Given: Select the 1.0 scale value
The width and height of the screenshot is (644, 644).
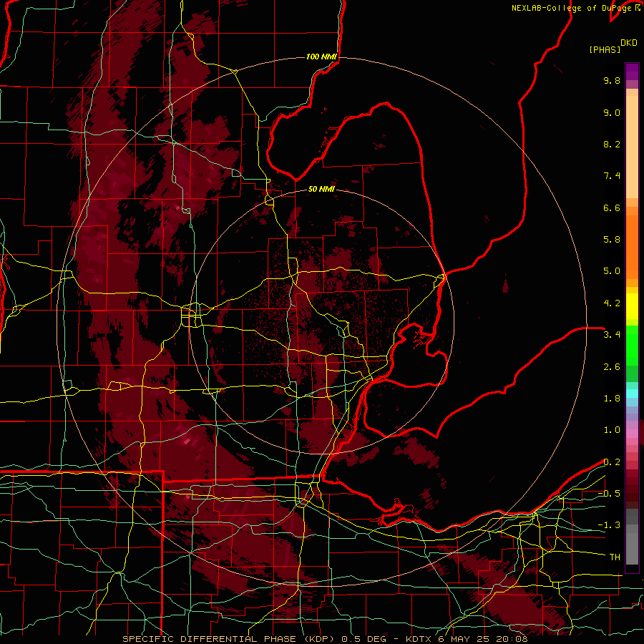Looking at the screenshot, I should [612, 430].
